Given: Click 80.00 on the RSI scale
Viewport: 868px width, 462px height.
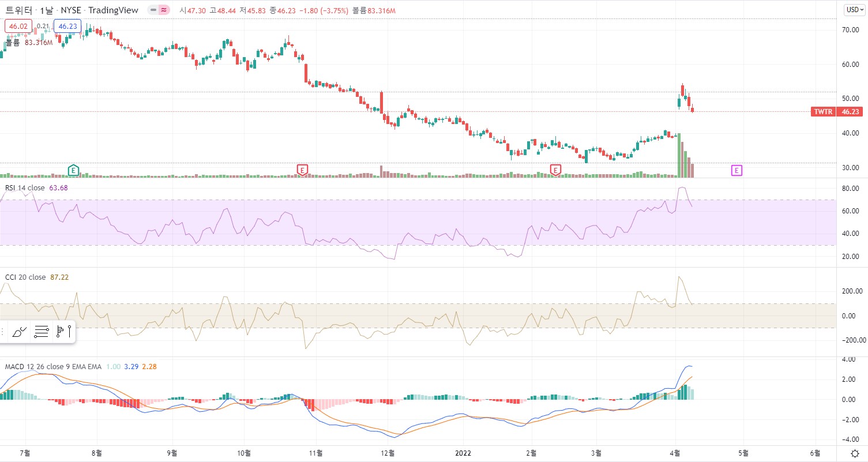Looking at the screenshot, I should click(x=851, y=188).
